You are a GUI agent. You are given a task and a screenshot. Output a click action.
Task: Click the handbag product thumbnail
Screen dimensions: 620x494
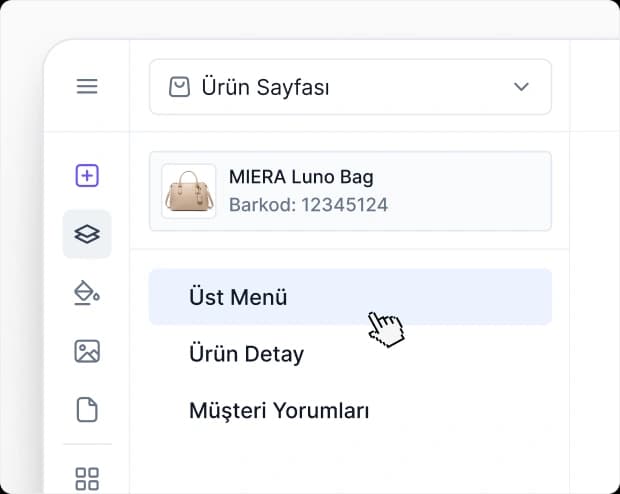(188, 191)
